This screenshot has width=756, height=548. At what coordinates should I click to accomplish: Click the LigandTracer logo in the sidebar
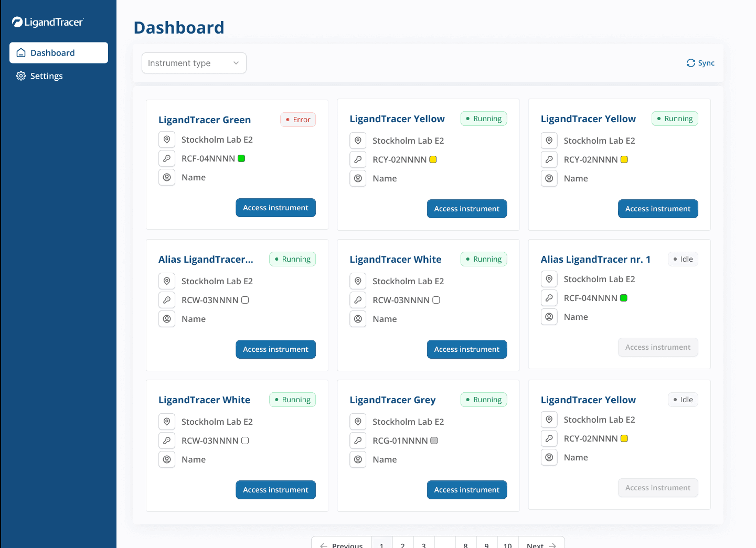pos(48,22)
